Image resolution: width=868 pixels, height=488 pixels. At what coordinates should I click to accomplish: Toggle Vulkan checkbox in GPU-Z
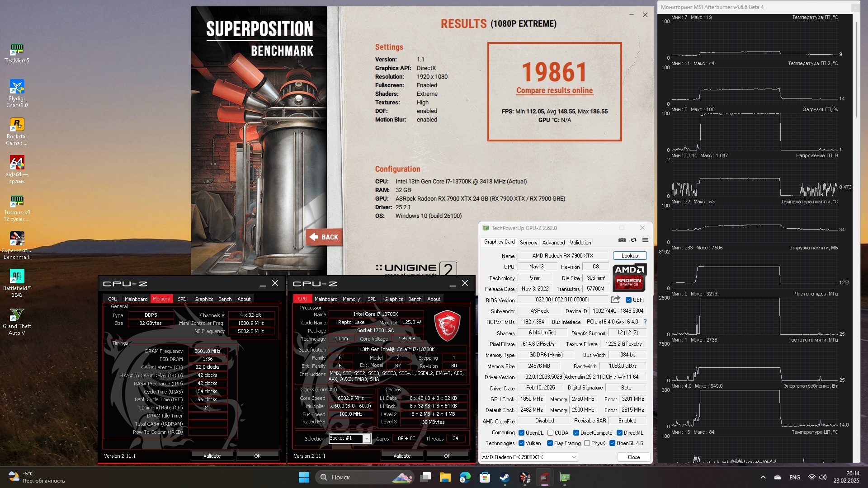pyautogui.click(x=521, y=443)
